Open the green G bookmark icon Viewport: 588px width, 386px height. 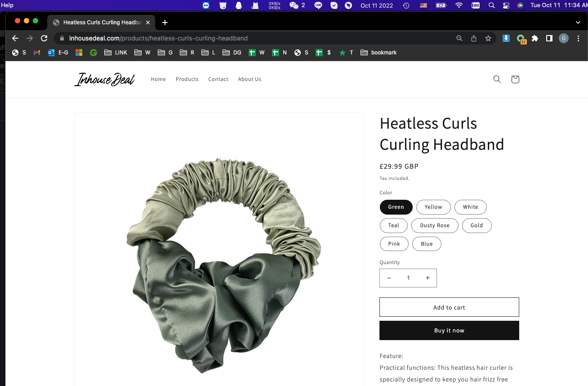94,53
